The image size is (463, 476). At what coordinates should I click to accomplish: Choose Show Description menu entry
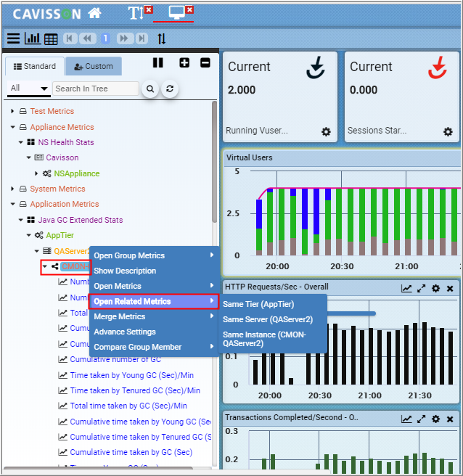pos(155,271)
